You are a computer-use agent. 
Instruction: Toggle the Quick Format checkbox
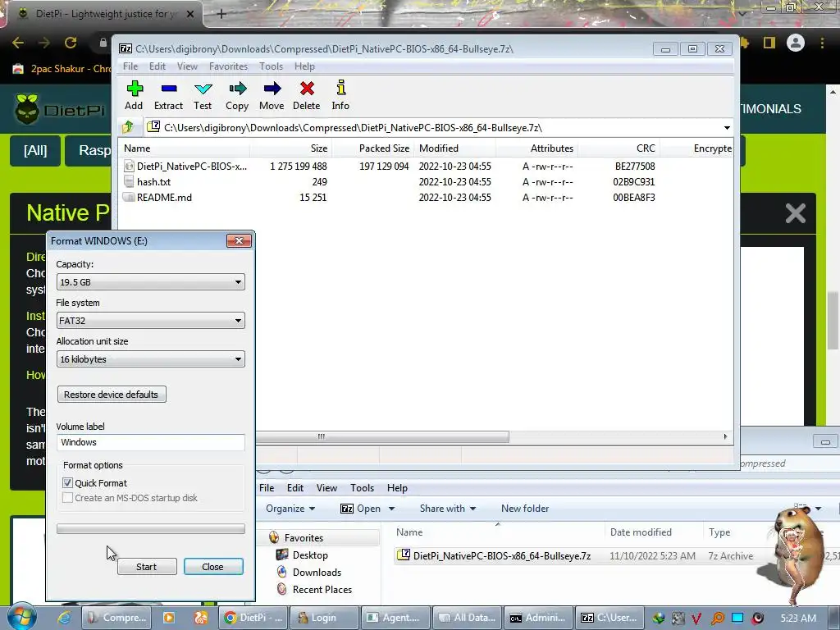coord(67,482)
